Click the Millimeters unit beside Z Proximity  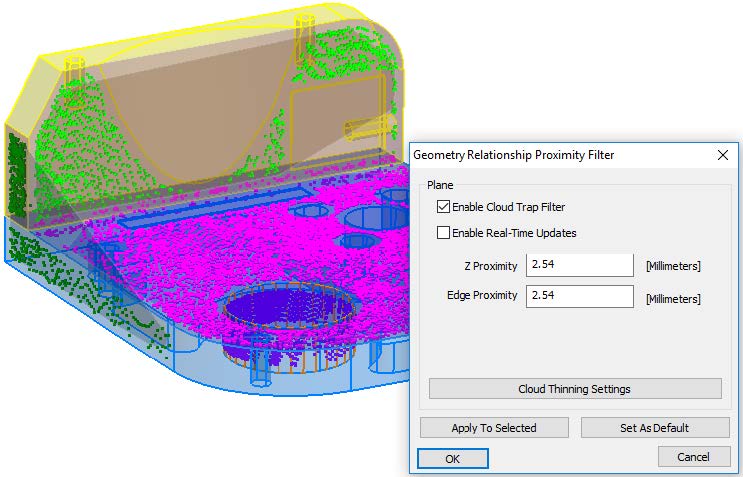pyautogui.click(x=673, y=266)
